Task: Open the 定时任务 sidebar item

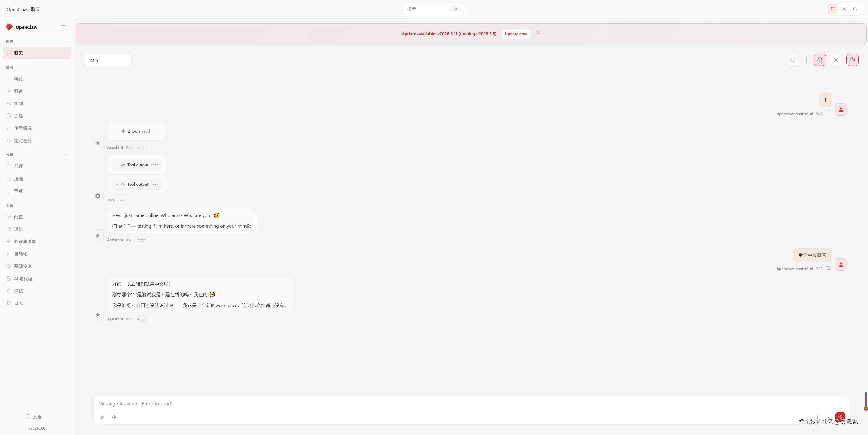Action: (23, 141)
